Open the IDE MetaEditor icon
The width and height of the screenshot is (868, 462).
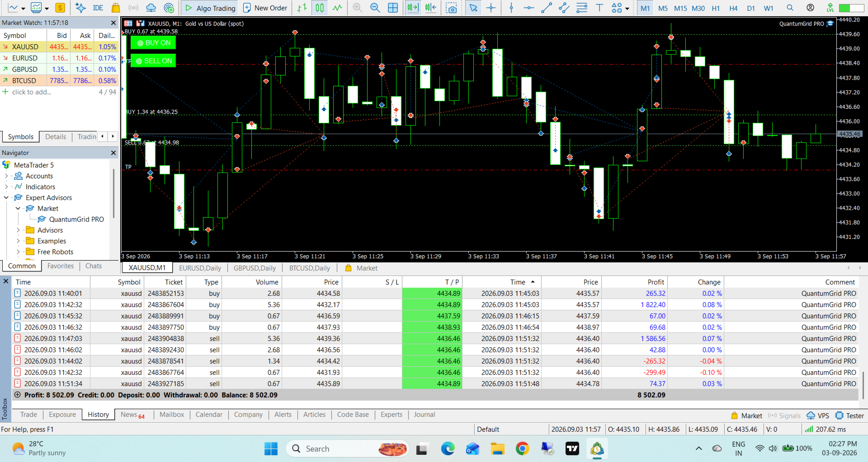pyautogui.click(x=98, y=8)
